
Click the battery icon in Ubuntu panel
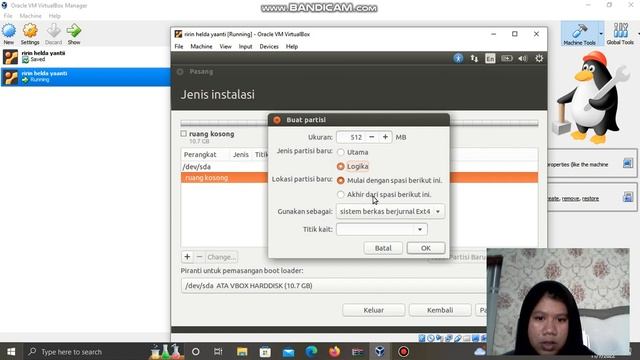507,58
